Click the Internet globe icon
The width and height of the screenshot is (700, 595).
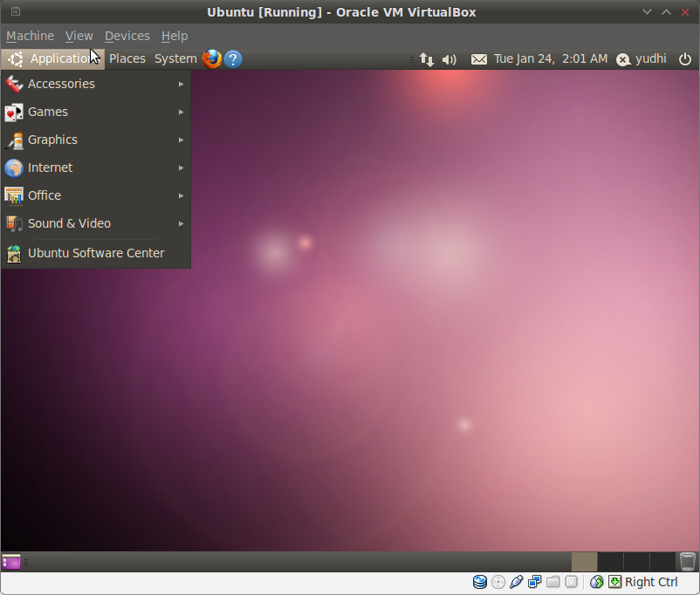(x=14, y=168)
